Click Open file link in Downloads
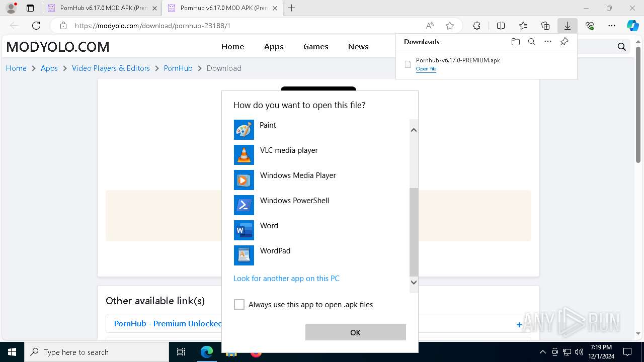 [x=426, y=69]
